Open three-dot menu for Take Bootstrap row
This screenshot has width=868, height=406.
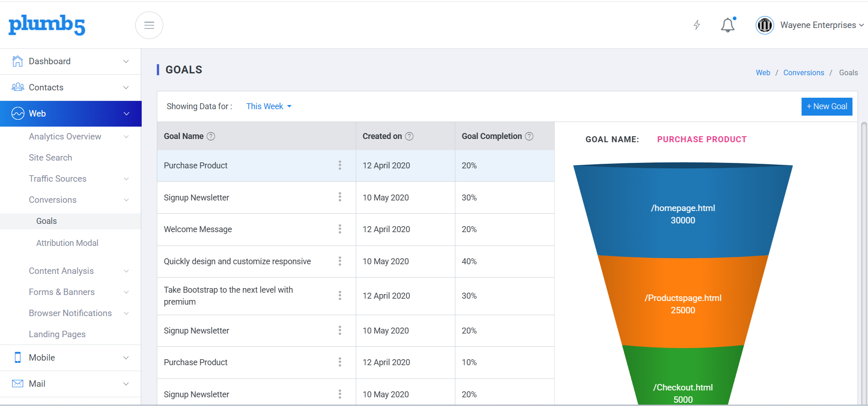click(340, 295)
